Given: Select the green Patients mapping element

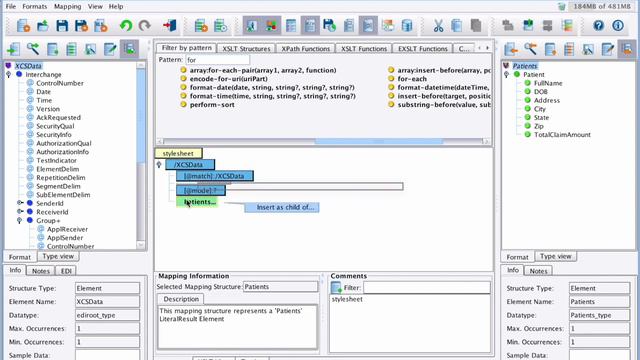Looking at the screenshot, I should click(x=197, y=202).
